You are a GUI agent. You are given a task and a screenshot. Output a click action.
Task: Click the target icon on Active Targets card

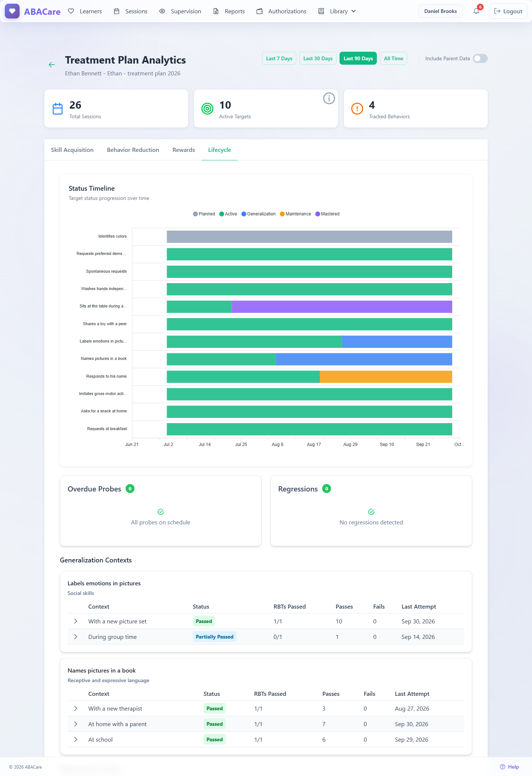click(207, 109)
